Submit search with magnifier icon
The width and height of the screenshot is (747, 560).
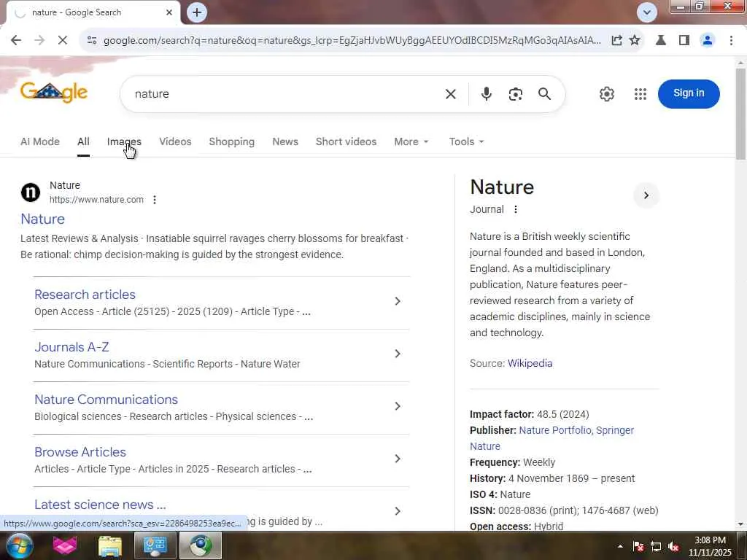pyautogui.click(x=544, y=94)
